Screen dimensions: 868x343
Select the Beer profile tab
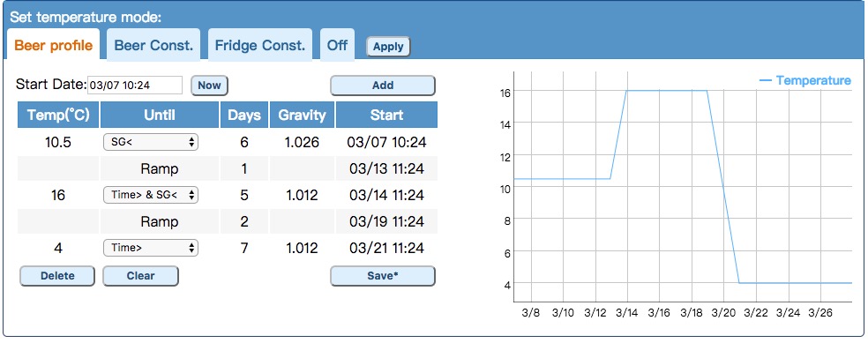click(x=53, y=45)
